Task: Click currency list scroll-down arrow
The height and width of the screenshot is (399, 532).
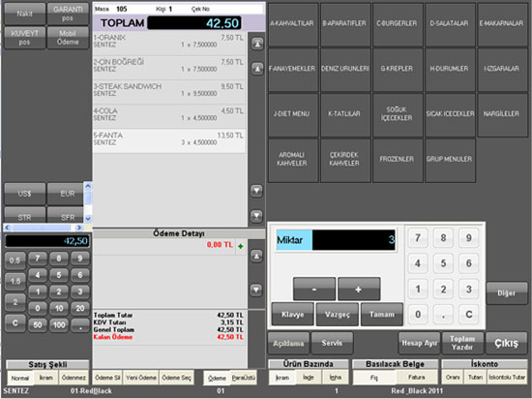Action: coord(88,219)
